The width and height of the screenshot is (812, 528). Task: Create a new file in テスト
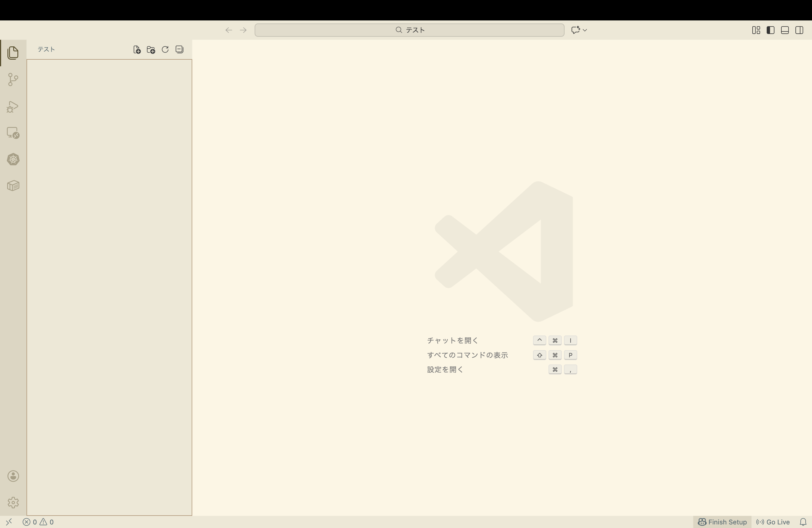point(136,49)
